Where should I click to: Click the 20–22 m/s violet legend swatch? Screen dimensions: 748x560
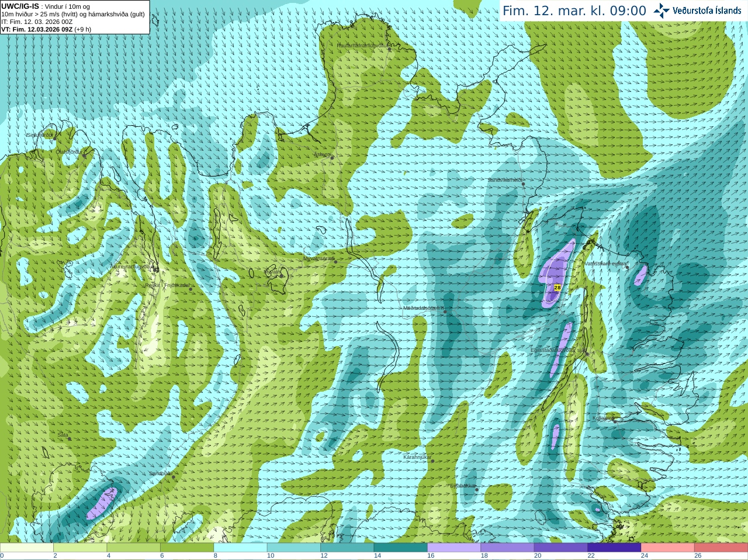point(561,548)
